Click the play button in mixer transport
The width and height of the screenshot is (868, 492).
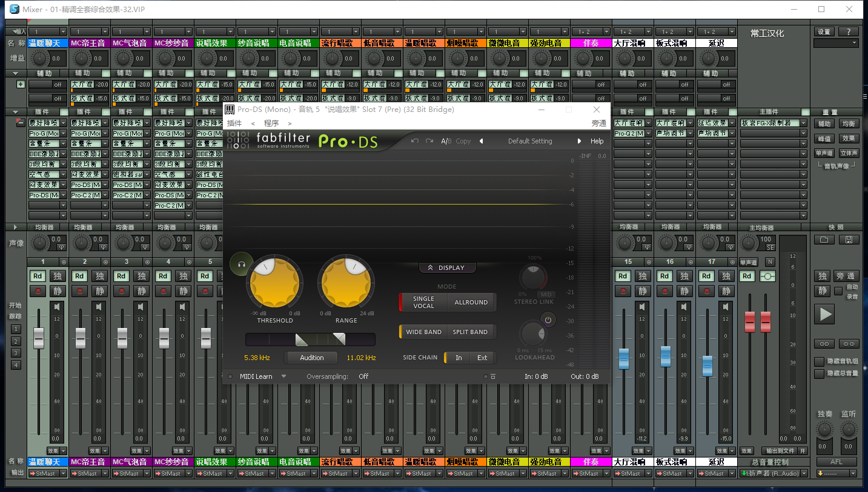pyautogui.click(x=824, y=314)
